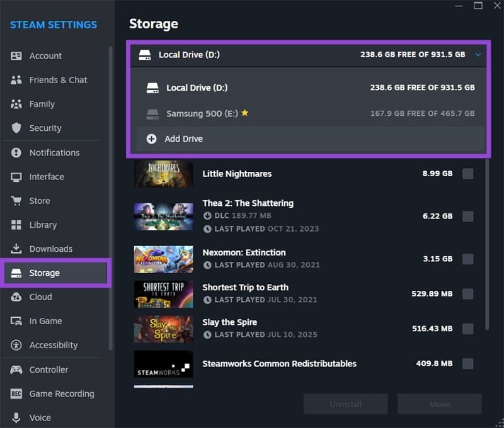The width and height of the screenshot is (504, 428).
Task: Click the Thea 2: The Shattering thumbnail
Action: [x=163, y=216]
